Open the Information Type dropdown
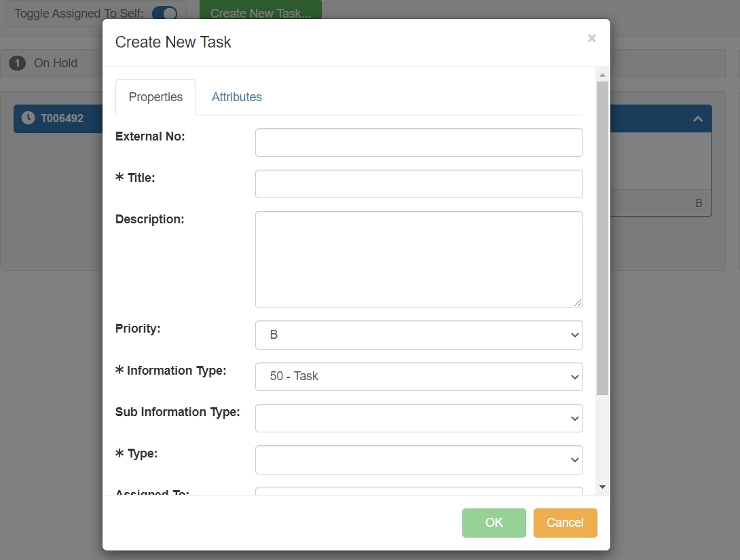Image resolution: width=740 pixels, height=560 pixels. coord(419,377)
